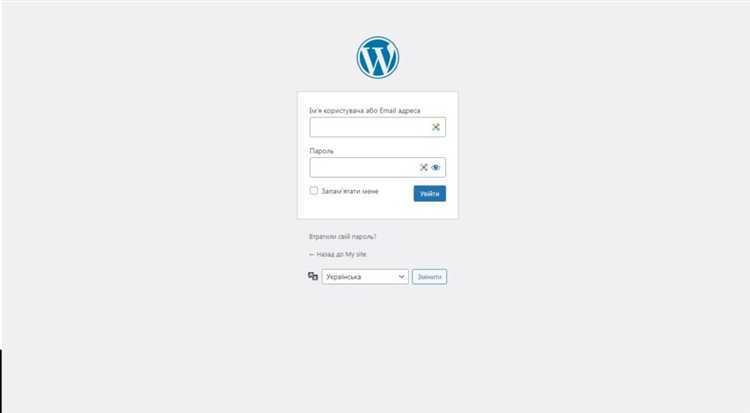Screen dimensions: 750x413
Task: Click the chevron arrow of the language selector
Action: tap(401, 277)
